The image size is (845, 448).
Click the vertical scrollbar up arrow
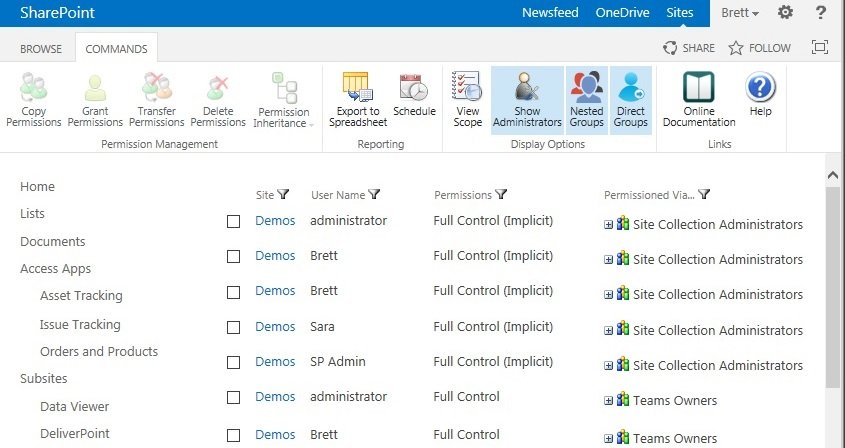[834, 174]
